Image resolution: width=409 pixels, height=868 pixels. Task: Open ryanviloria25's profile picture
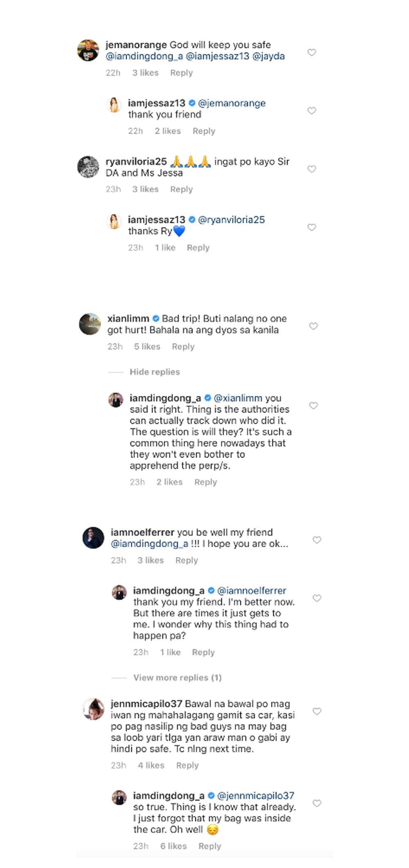[x=88, y=167]
